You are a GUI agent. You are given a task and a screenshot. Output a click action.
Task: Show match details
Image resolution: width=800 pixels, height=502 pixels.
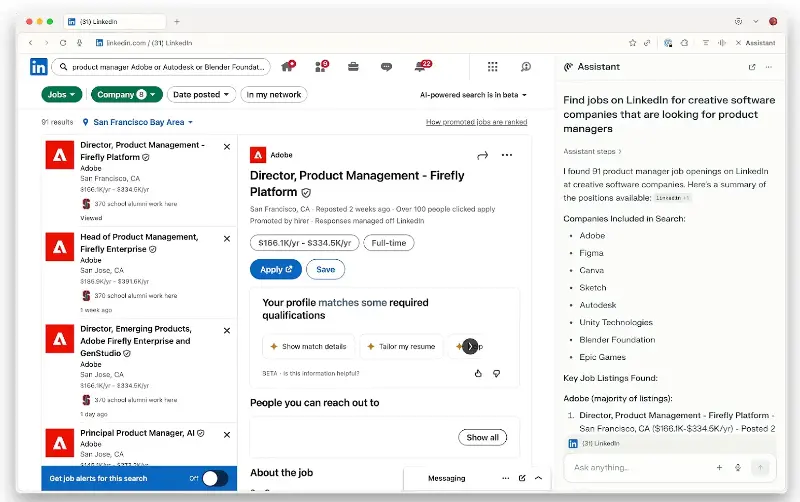point(309,346)
